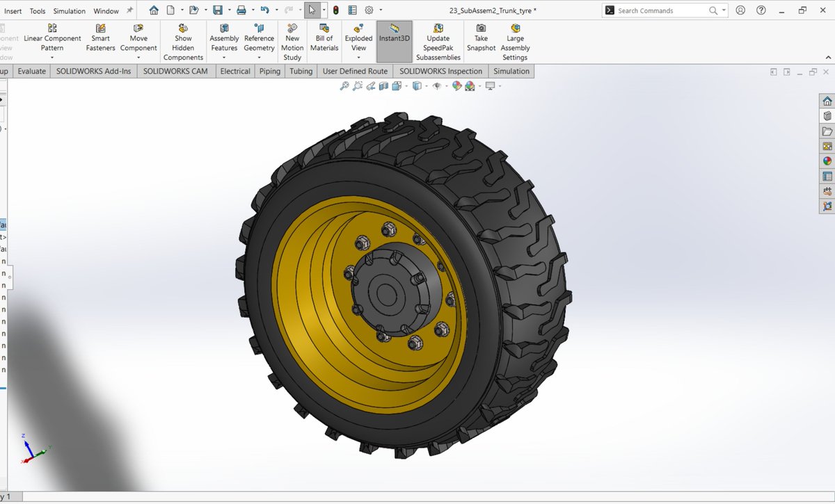Open dropdown arrow next to New document
Viewport: 835px width, 504px height.
(182, 10)
